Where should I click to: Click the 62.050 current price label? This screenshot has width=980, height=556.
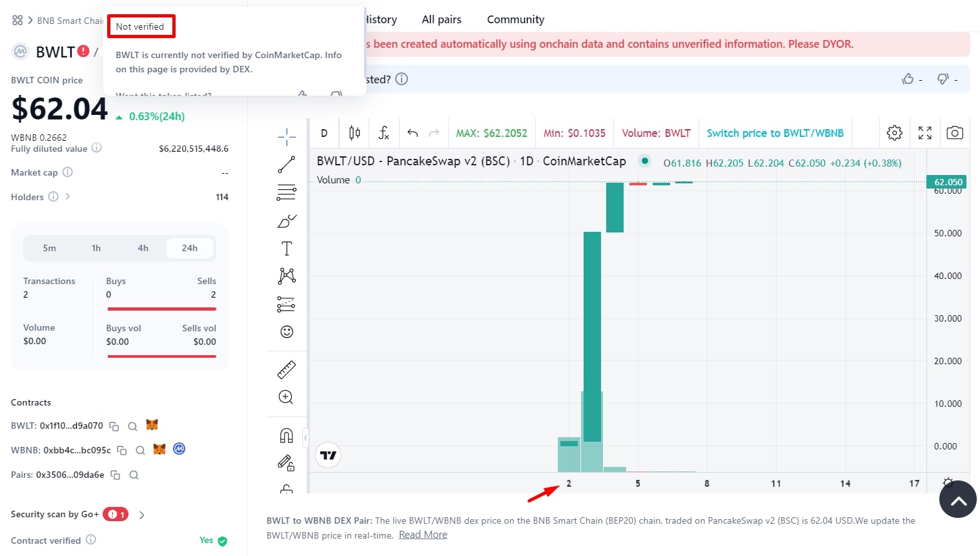tap(948, 182)
